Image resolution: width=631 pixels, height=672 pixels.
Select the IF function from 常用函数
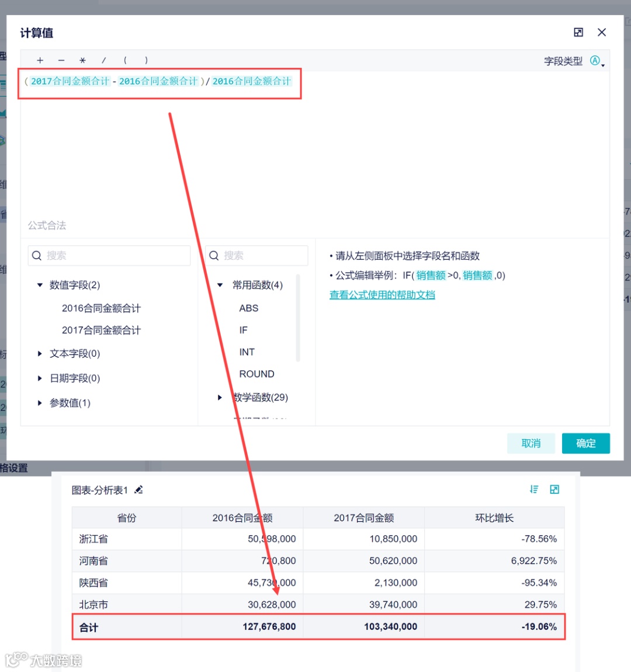(x=242, y=330)
